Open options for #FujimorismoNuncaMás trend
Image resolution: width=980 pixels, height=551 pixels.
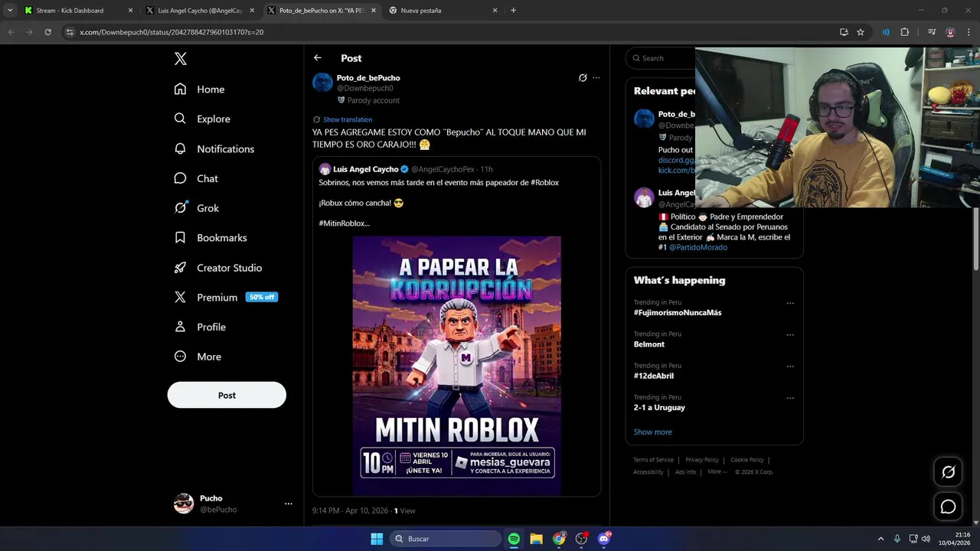pos(790,303)
